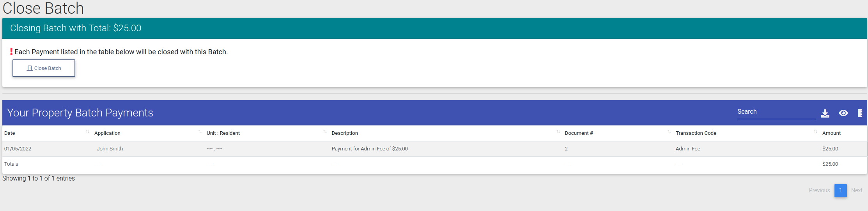Sort by Document # column
This screenshot has height=211, width=868.
click(618, 133)
